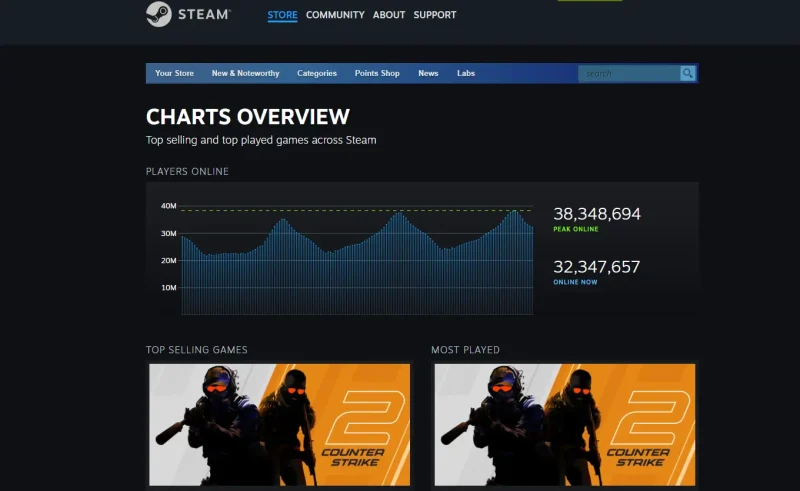Open the STORE menu
The width and height of the screenshot is (800, 491).
[x=282, y=15]
